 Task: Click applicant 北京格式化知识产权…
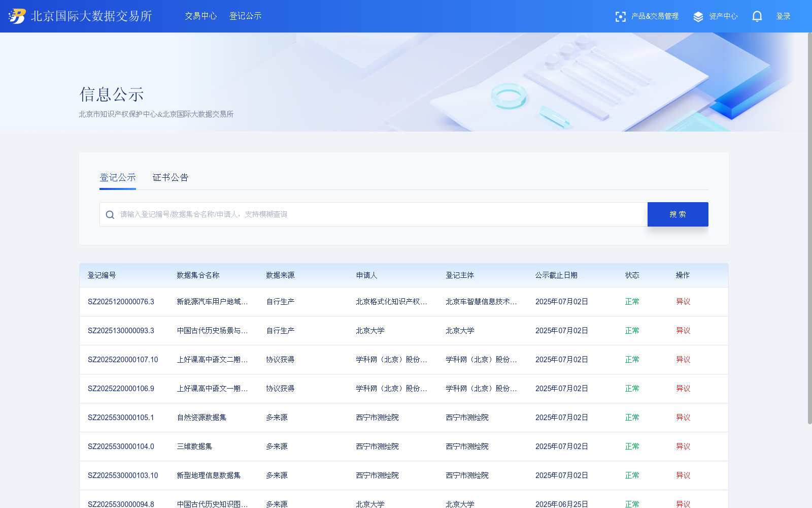(x=391, y=302)
